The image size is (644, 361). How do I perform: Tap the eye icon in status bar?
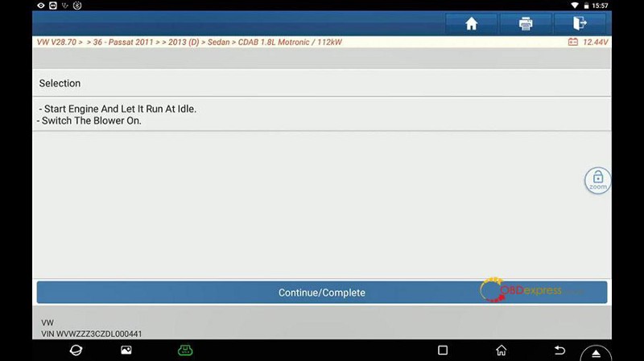[x=41, y=6]
